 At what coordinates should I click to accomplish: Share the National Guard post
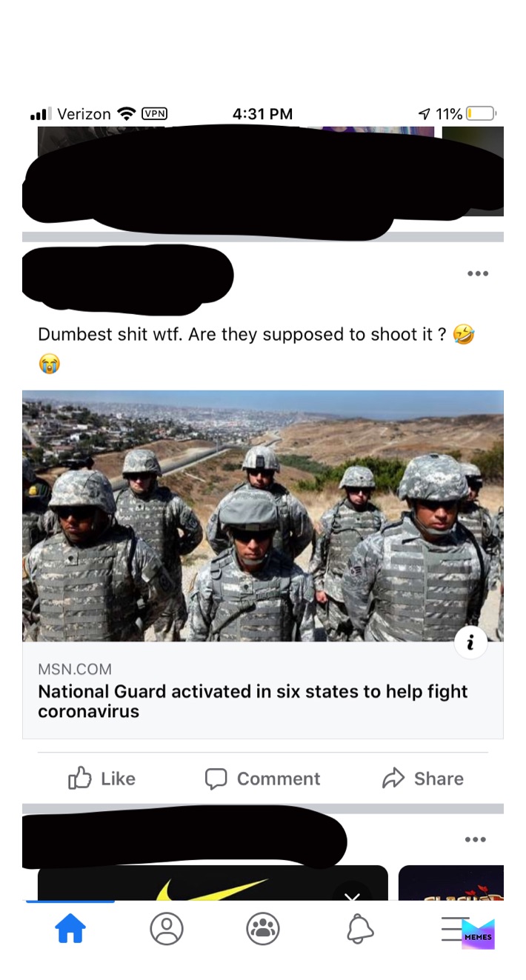pos(423,779)
